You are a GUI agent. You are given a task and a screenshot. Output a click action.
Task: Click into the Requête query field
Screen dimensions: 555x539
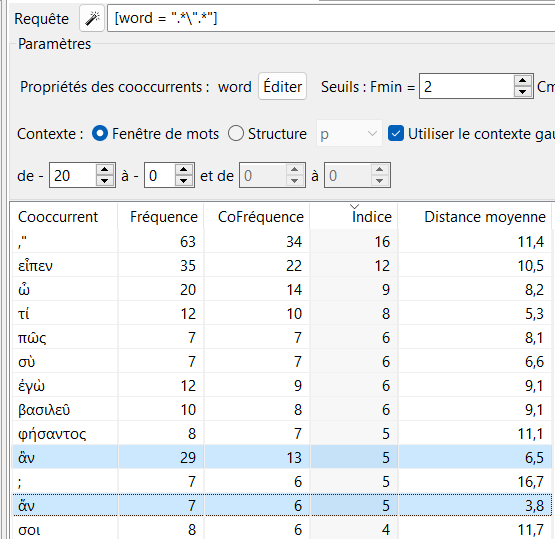click(x=331, y=18)
